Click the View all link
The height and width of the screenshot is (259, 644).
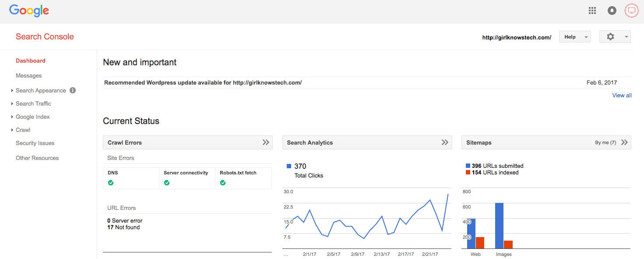tap(622, 95)
